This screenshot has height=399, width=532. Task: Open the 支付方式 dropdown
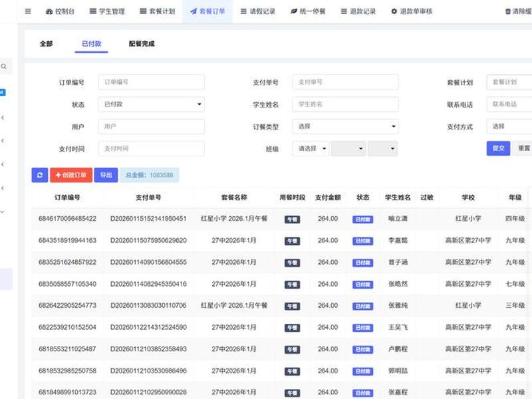coord(509,126)
